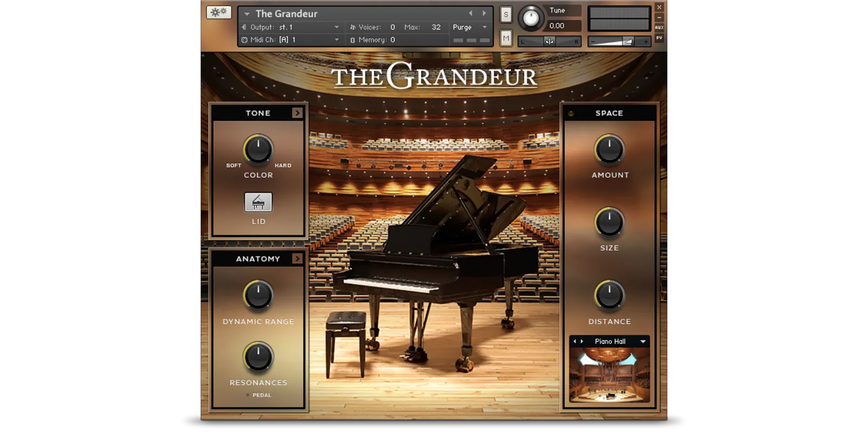868x448 pixels.
Task: Toggle the piano Lid button
Action: pyautogui.click(x=258, y=202)
